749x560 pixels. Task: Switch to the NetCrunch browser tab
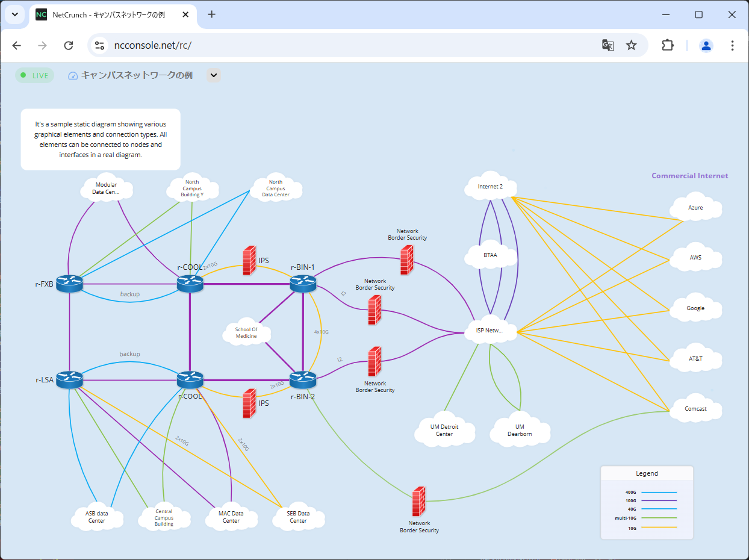tap(113, 14)
